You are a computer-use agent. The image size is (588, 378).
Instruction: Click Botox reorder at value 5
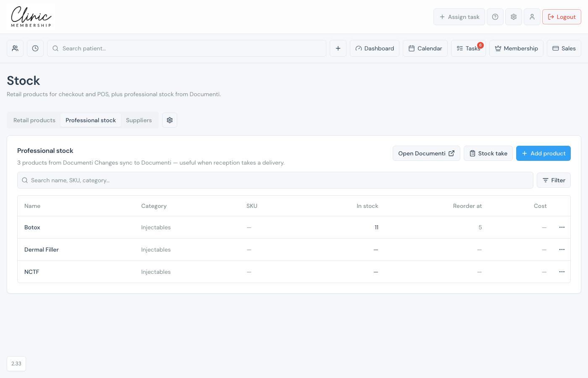tap(480, 227)
